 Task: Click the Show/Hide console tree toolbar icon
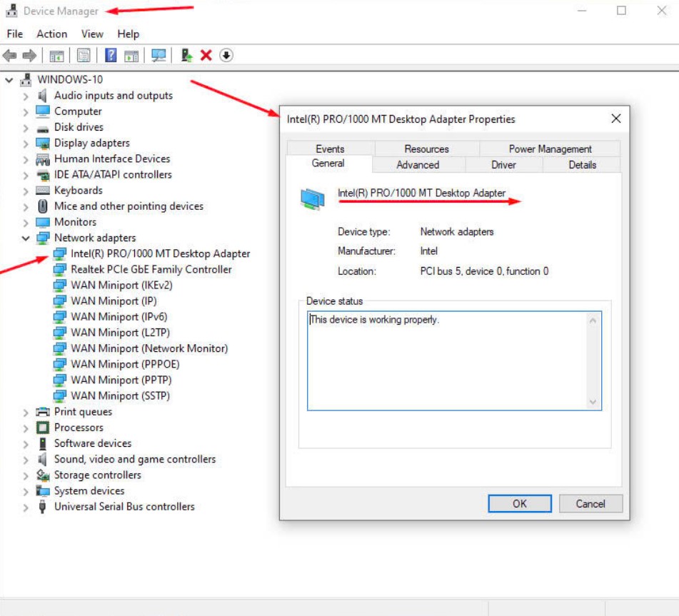56,56
